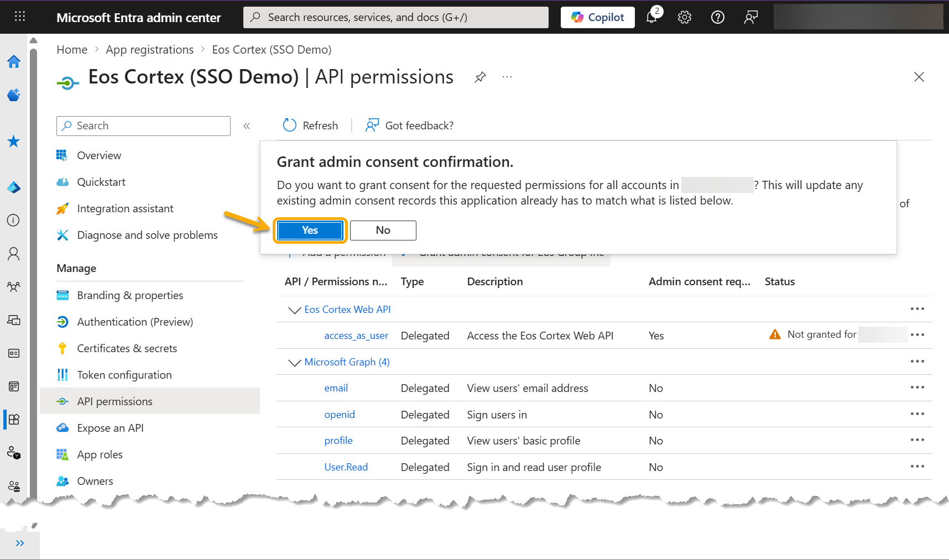Click No to cancel consent
This screenshot has height=560, width=949.
[383, 231]
